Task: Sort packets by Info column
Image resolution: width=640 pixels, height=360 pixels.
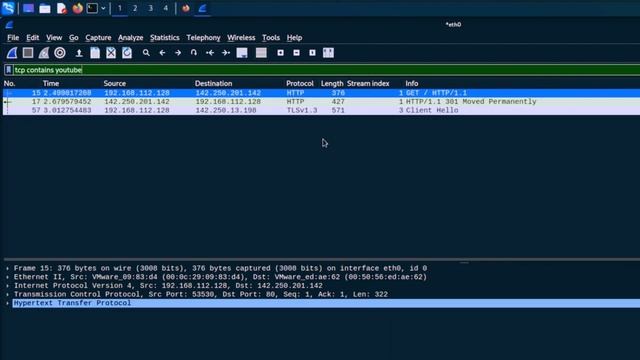Action: tap(412, 83)
